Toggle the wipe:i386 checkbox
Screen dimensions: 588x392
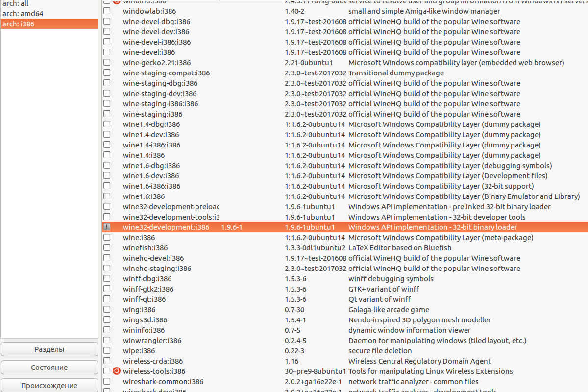[x=107, y=350]
